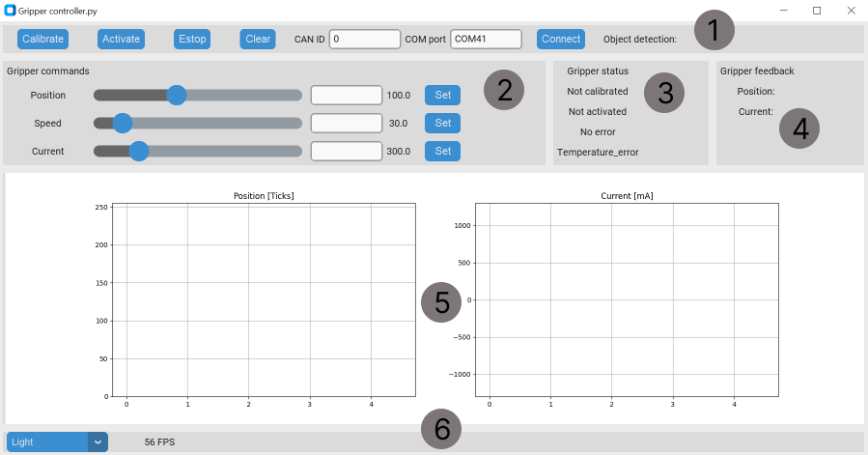Clear errors using the Clear button

pyautogui.click(x=258, y=39)
